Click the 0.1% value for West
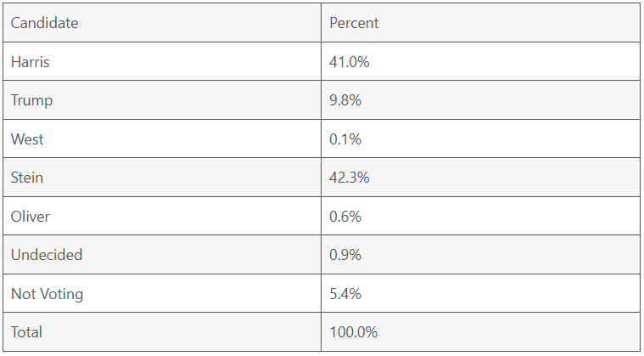This screenshot has width=644, height=356. [x=345, y=139]
